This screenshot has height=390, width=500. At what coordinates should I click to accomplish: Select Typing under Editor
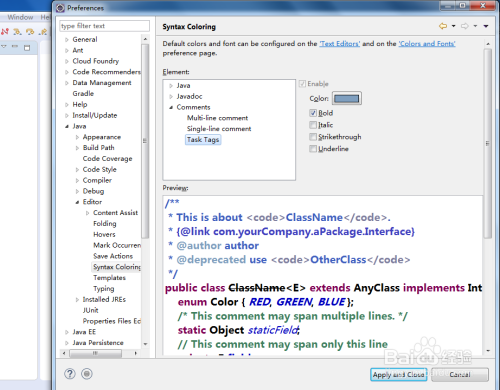point(104,289)
